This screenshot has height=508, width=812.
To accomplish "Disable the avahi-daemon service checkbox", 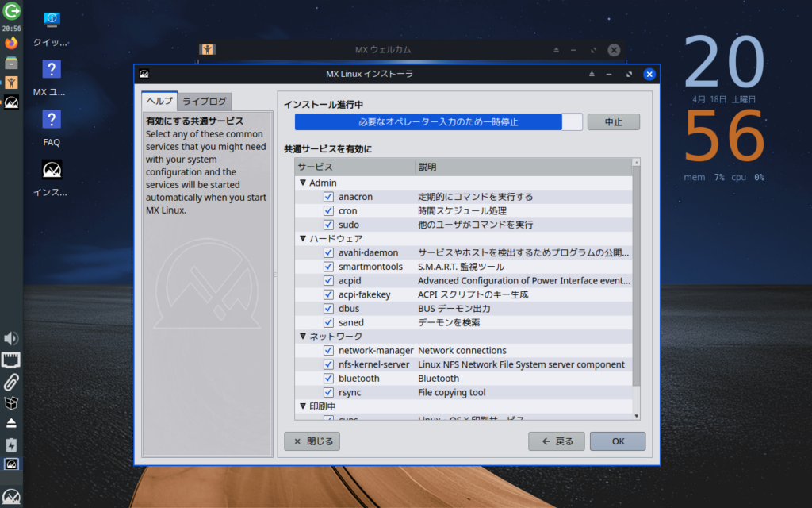I will point(328,253).
